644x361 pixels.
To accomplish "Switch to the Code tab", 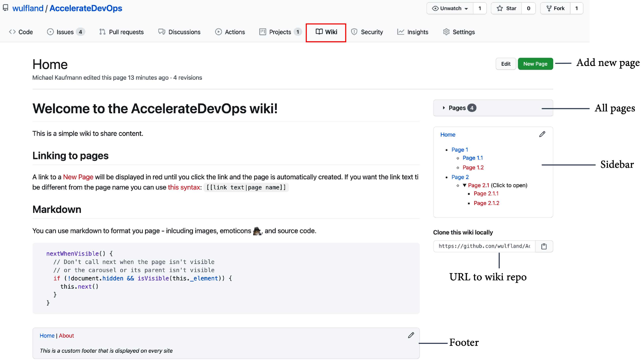I will 21,32.
